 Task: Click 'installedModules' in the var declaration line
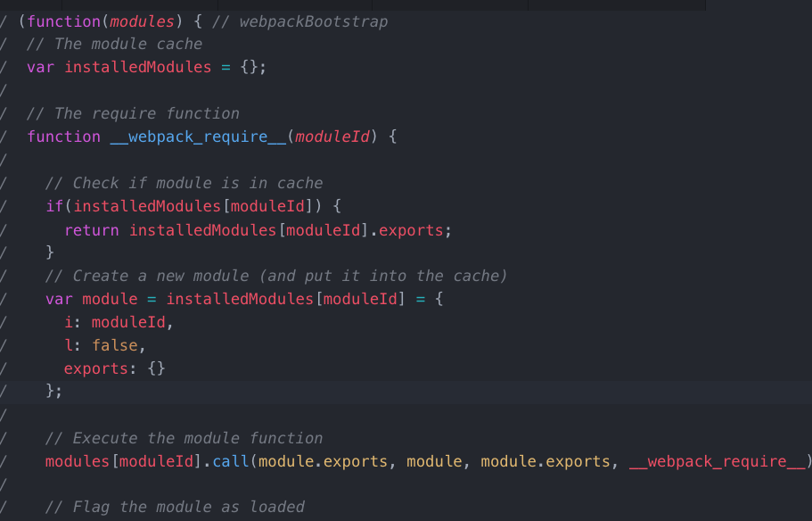pos(138,68)
